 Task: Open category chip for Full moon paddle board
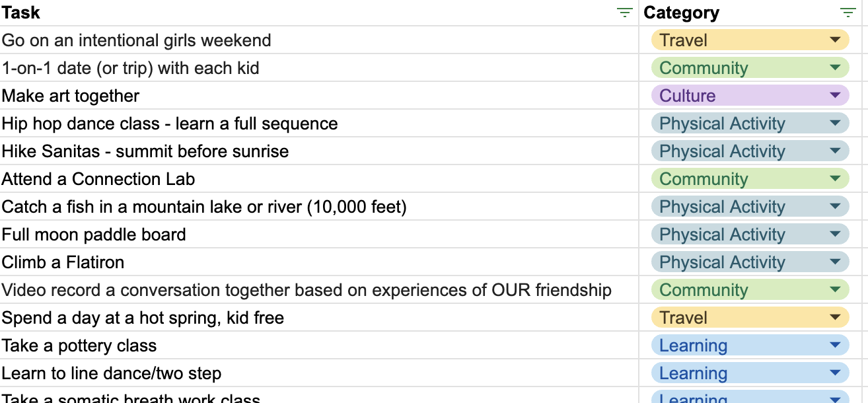tap(750, 235)
